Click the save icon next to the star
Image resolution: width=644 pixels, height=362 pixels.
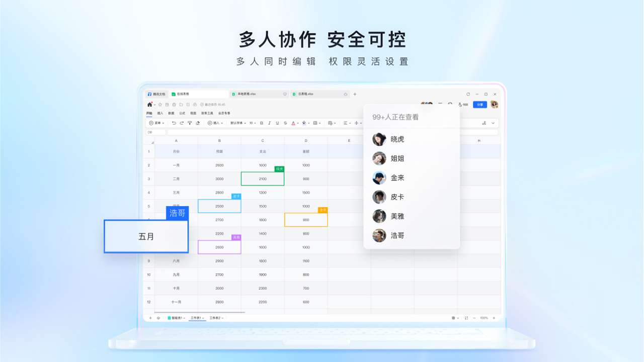(167, 105)
